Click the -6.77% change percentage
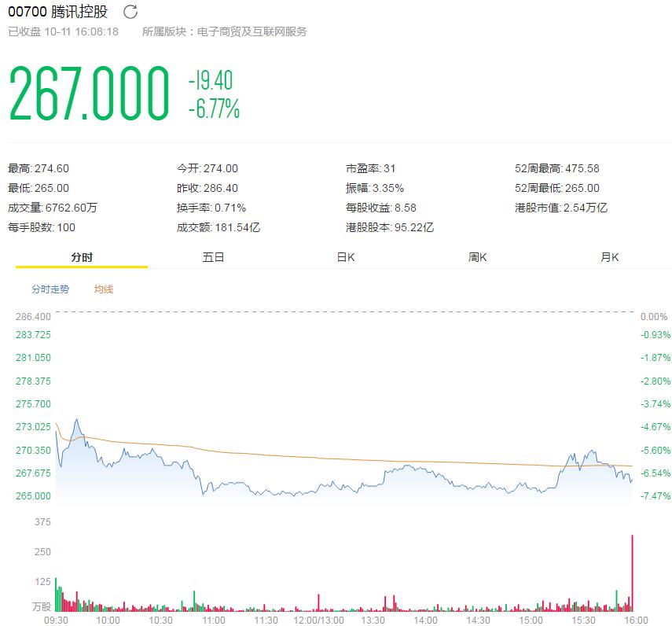This screenshot has height=626, width=672. 214,109
